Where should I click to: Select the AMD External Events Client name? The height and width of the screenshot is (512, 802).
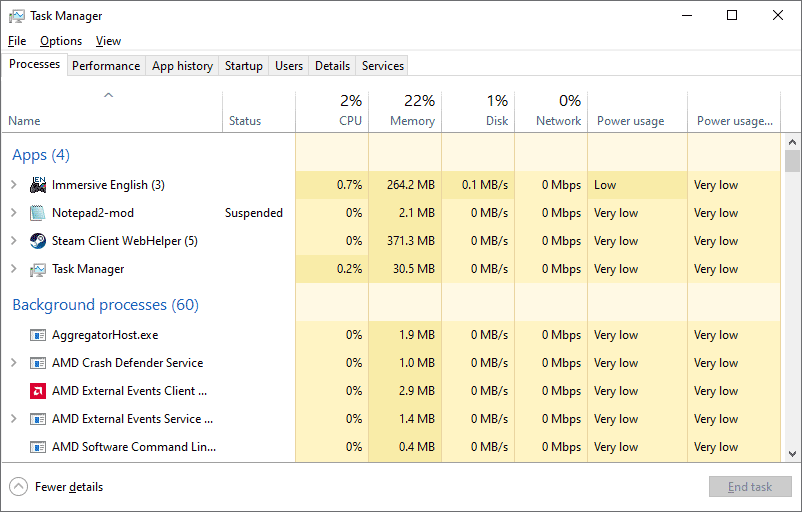tap(129, 391)
